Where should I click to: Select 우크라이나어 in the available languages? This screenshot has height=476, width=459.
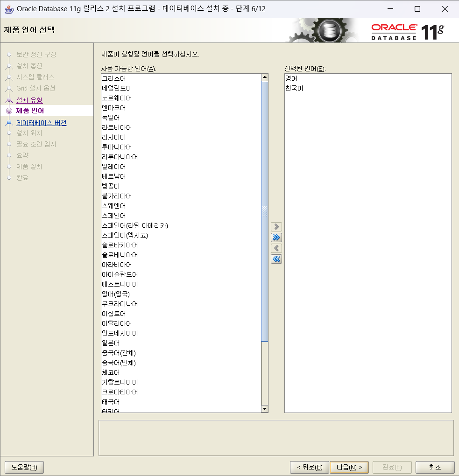pyautogui.click(x=181, y=304)
